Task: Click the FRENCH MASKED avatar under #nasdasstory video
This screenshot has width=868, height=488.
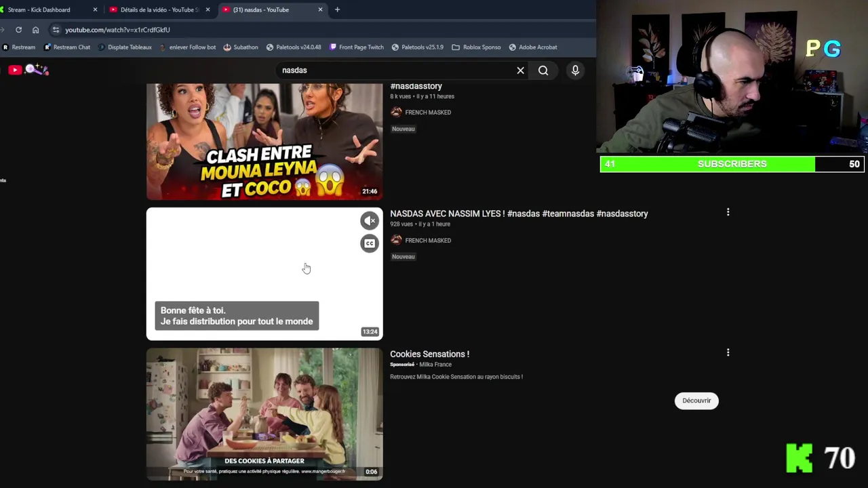Action: (396, 112)
